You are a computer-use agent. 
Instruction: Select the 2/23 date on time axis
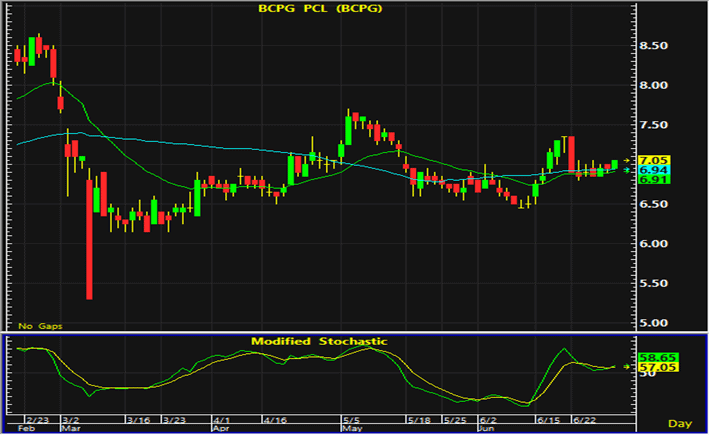coord(38,420)
